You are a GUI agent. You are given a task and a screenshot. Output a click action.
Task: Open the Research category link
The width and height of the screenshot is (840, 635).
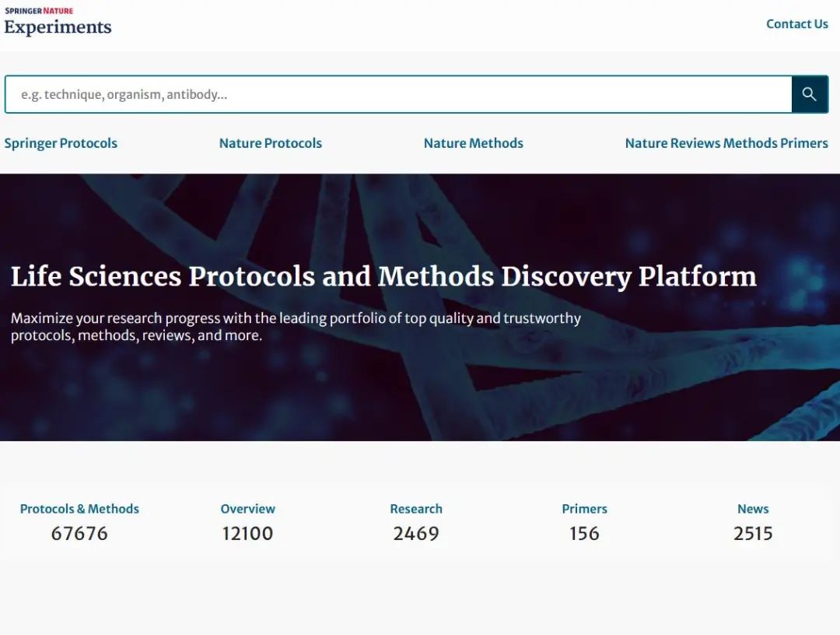416,508
